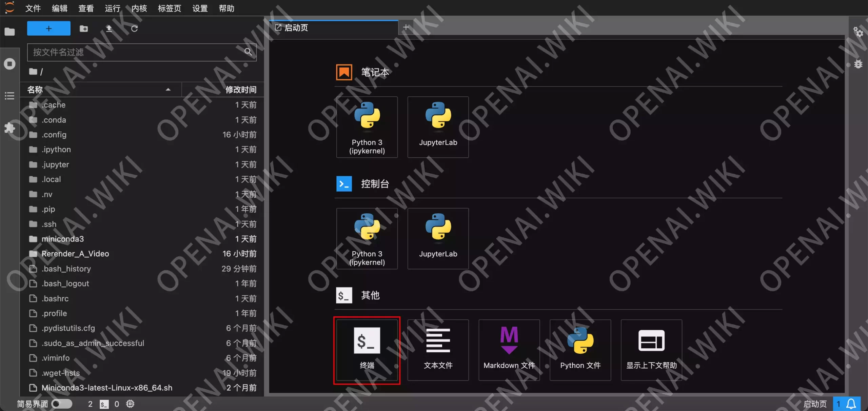Expand miniconda3 directory
This screenshot has height=411, width=868.
click(x=62, y=239)
